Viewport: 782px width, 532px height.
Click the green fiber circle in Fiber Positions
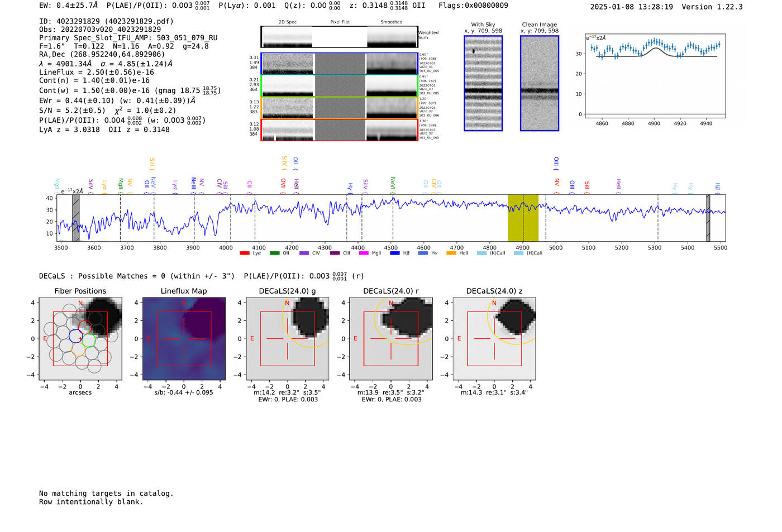coord(88,341)
